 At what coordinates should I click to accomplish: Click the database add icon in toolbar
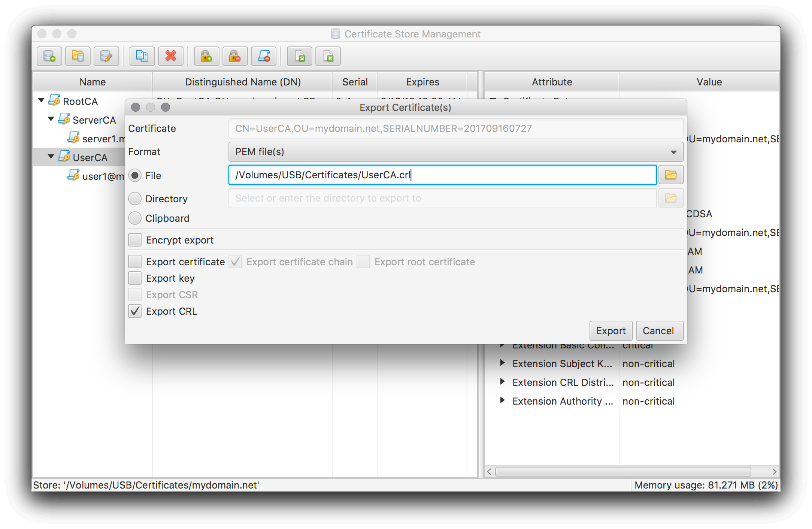point(49,56)
